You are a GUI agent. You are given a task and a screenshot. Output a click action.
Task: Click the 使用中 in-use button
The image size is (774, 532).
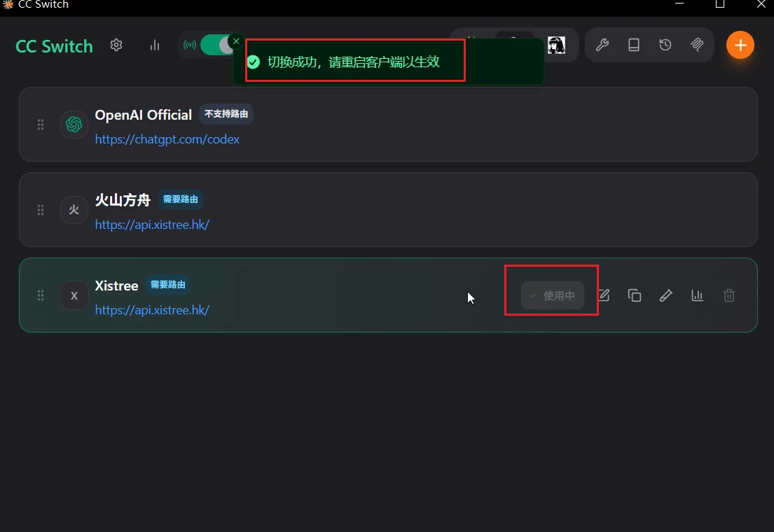(x=553, y=295)
